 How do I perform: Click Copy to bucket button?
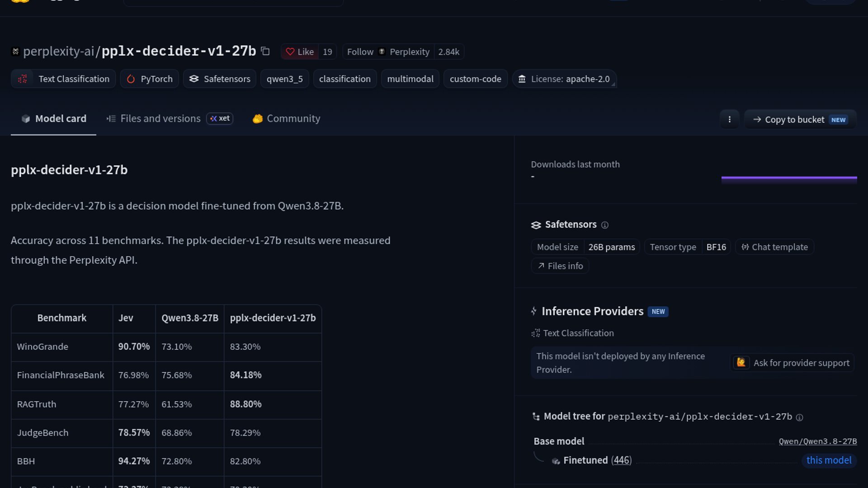[x=800, y=119]
